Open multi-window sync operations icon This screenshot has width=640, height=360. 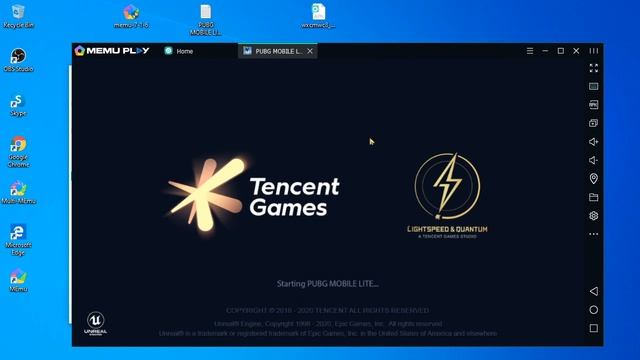pos(594,123)
